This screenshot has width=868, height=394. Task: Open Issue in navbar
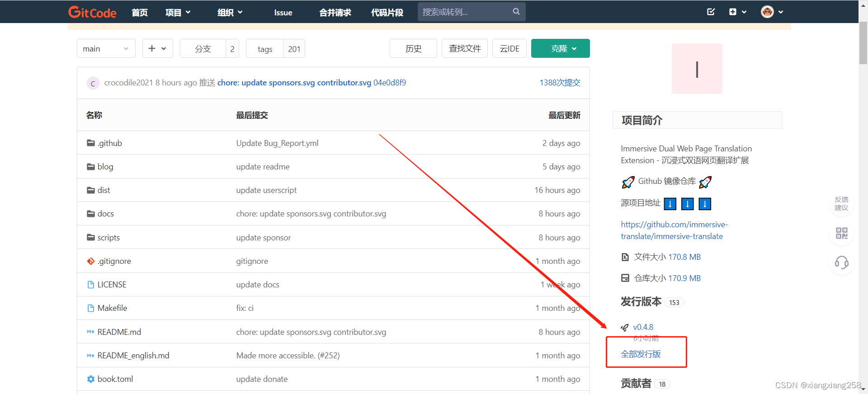click(283, 13)
